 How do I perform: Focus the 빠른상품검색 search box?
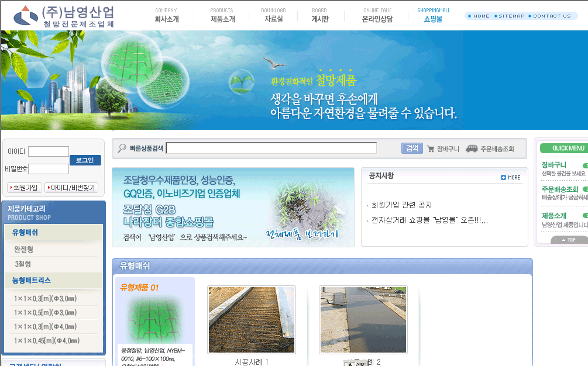pos(271,148)
